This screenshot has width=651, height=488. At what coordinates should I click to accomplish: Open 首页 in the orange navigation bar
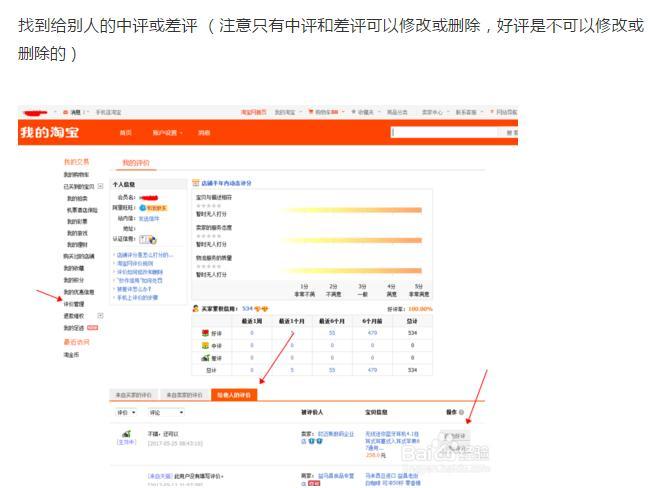[x=126, y=133]
